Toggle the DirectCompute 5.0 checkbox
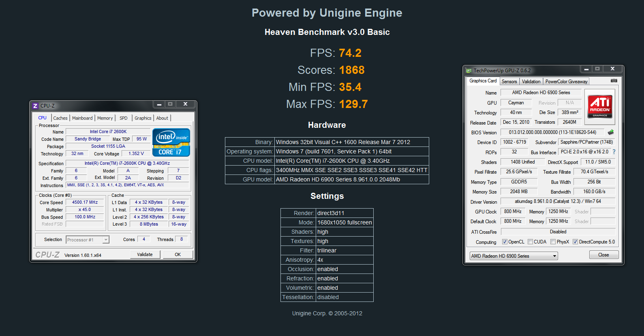 click(575, 242)
